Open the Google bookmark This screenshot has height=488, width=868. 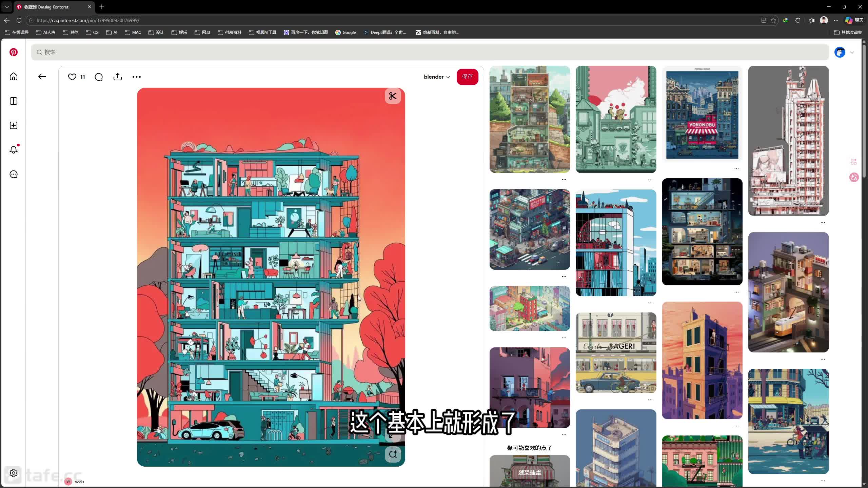pyautogui.click(x=346, y=33)
